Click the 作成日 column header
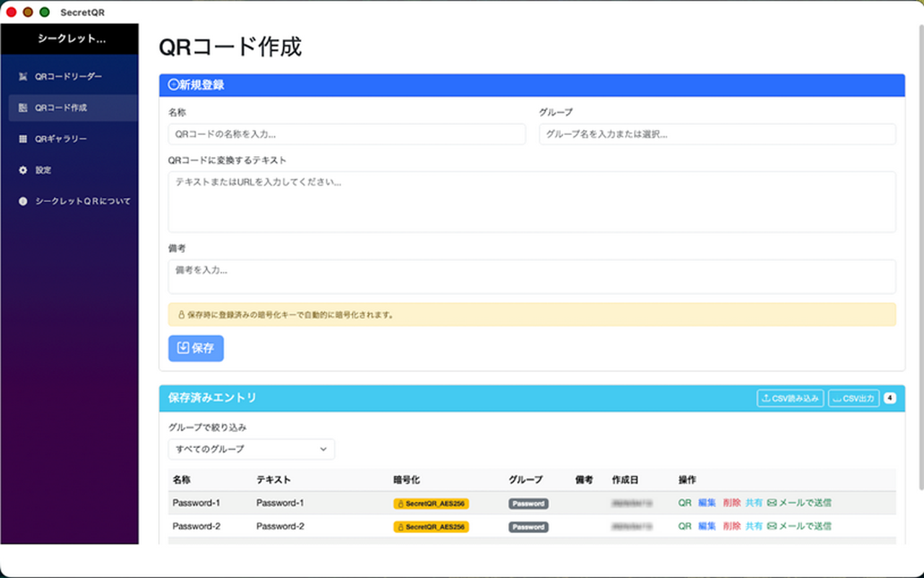 [624, 480]
